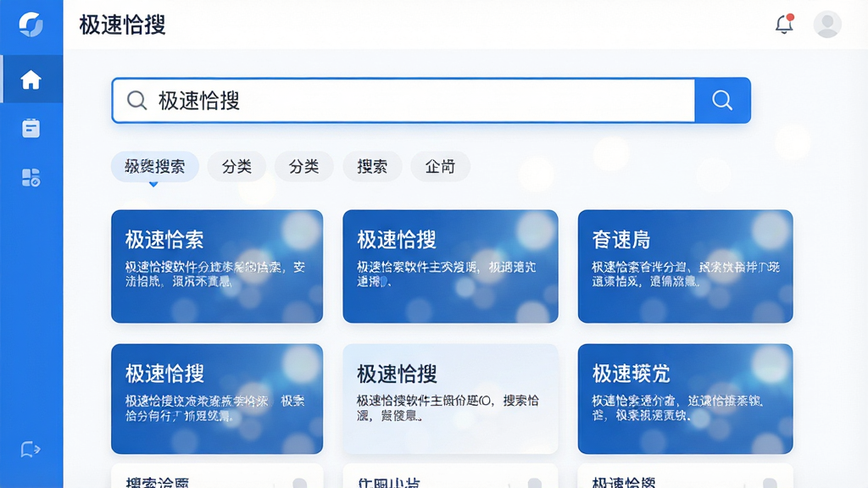Viewport: 868px width, 488px height.
Task: Open the bottom-right blue card starting 极速
Action: (x=685, y=399)
